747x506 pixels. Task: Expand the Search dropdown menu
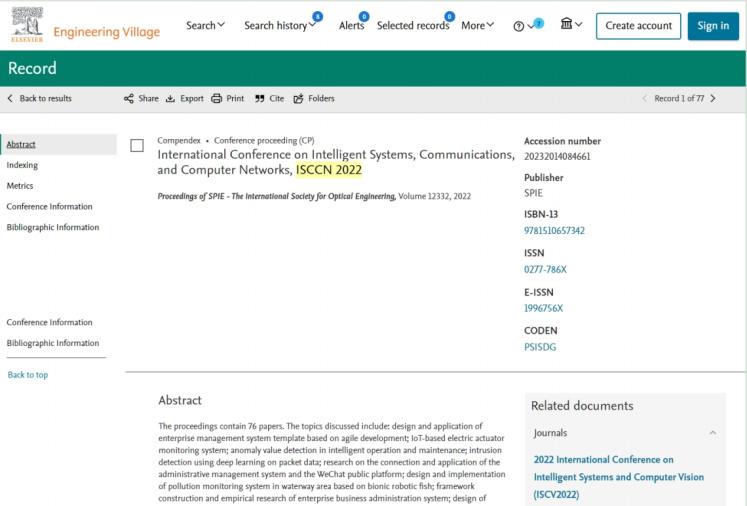205,25
